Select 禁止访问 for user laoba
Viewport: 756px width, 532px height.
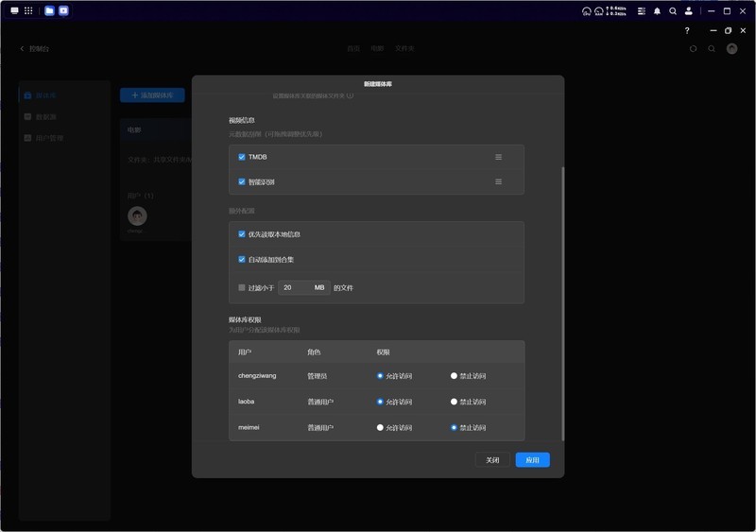coord(455,402)
